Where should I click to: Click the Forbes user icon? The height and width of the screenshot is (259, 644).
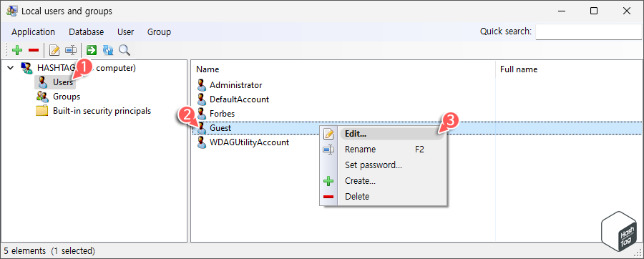(x=201, y=113)
